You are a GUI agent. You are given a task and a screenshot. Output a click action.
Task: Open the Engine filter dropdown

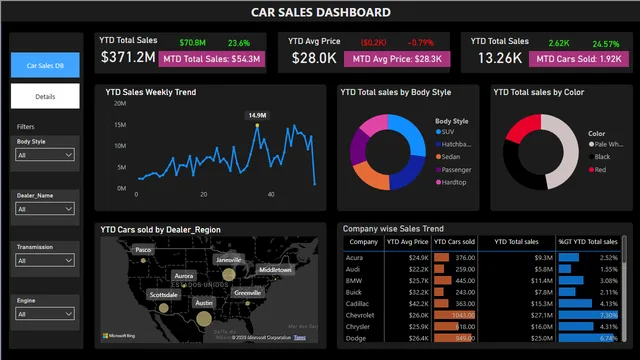click(x=45, y=314)
